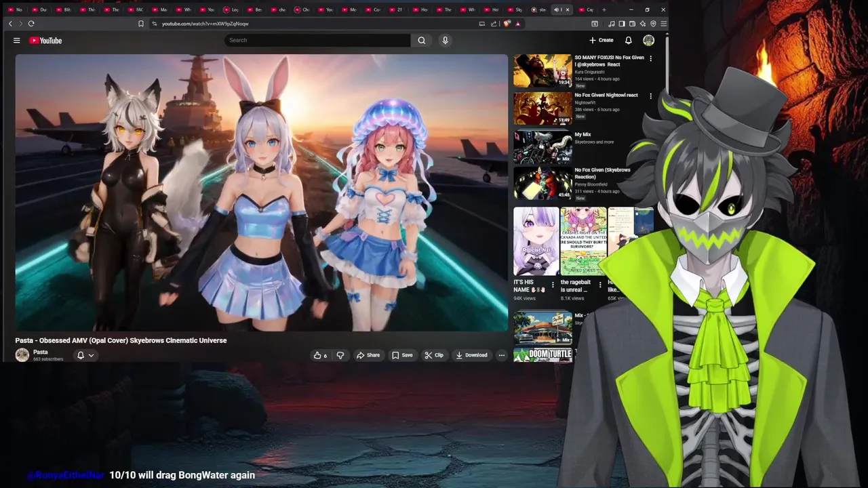The height and width of the screenshot is (488, 868).
Task: Open options for 'No Fox Given! Nightowl react'
Action: coord(650,96)
